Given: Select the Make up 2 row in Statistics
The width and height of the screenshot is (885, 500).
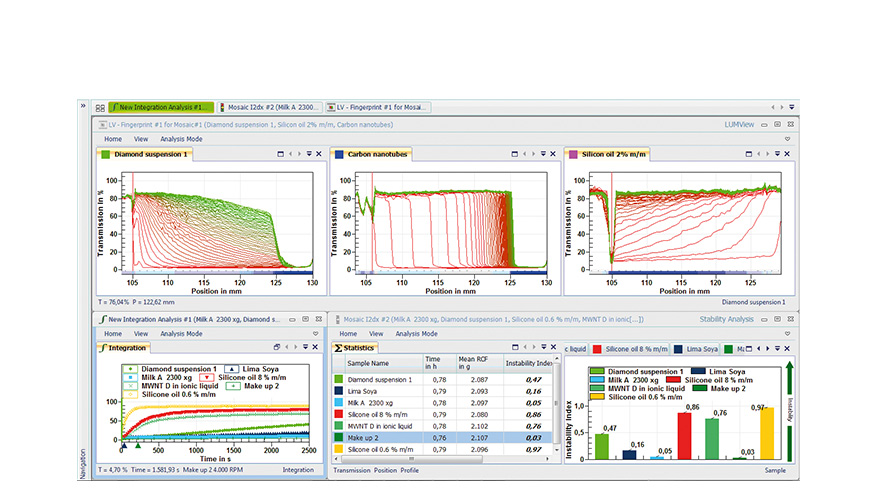Looking at the screenshot, I should point(365,437).
